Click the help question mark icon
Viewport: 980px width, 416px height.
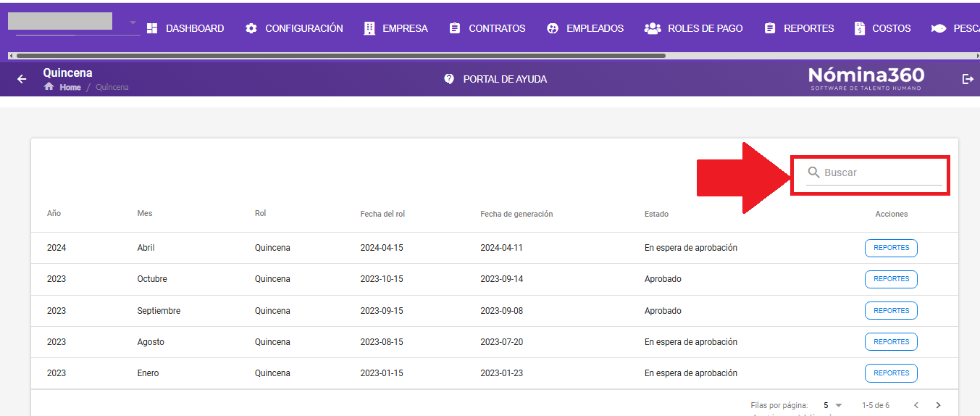coord(449,79)
